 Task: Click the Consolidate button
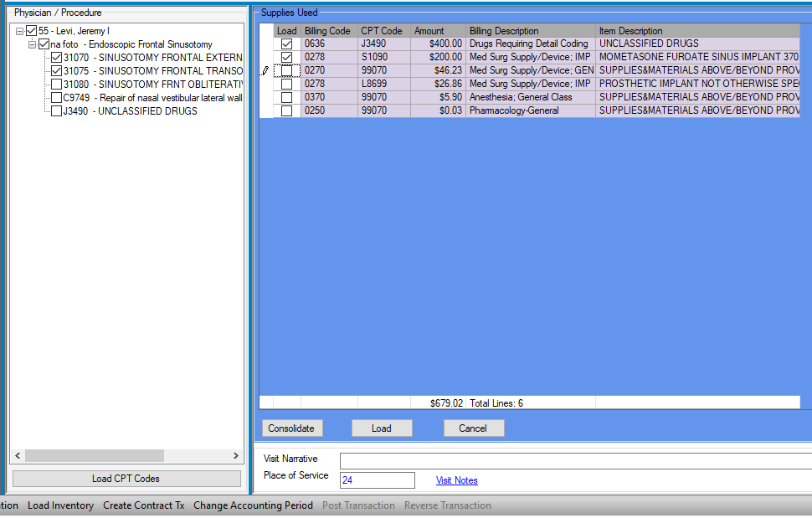[291, 428]
